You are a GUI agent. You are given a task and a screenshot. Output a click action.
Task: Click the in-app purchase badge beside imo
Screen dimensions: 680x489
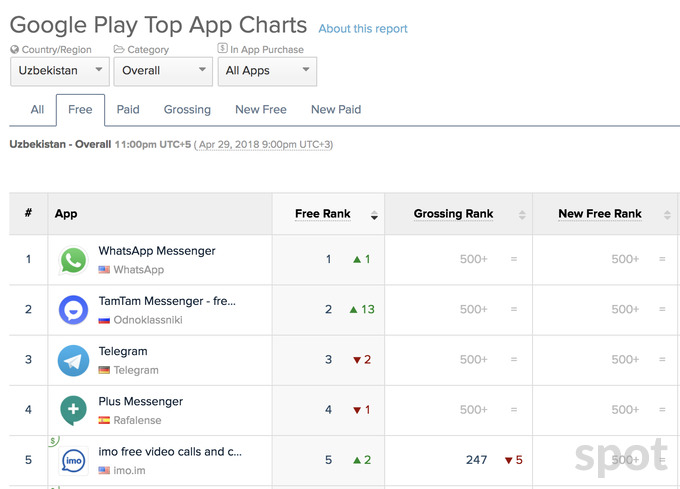pyautogui.click(x=53, y=440)
